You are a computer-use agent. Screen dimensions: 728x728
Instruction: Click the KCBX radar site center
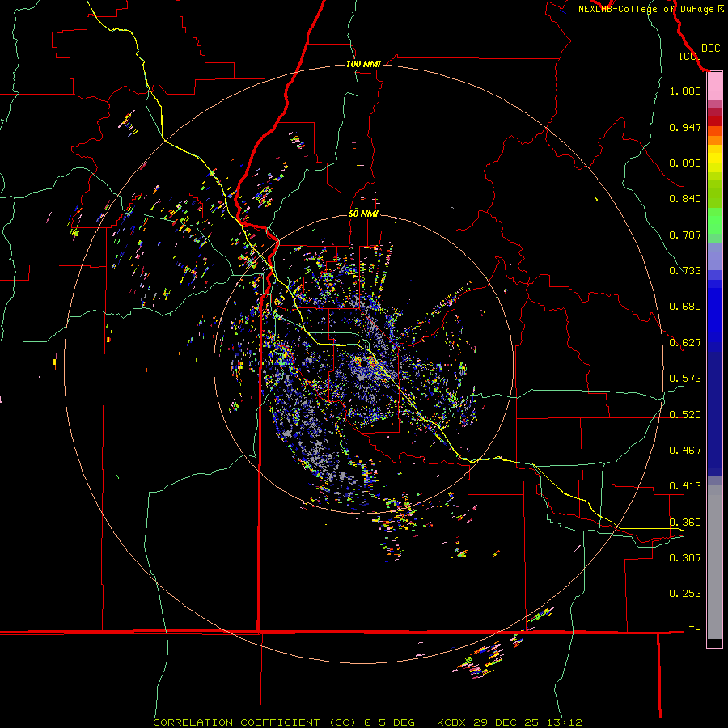364,363
